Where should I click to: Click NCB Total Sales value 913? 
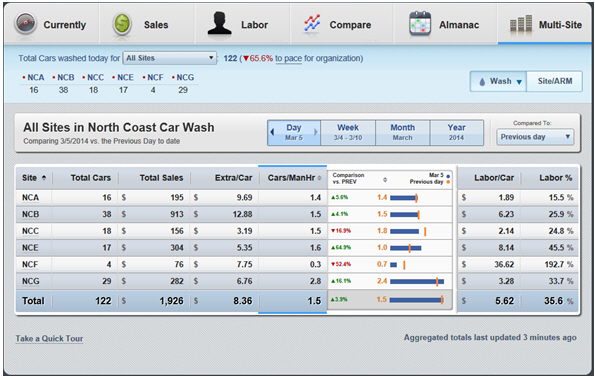(x=176, y=214)
